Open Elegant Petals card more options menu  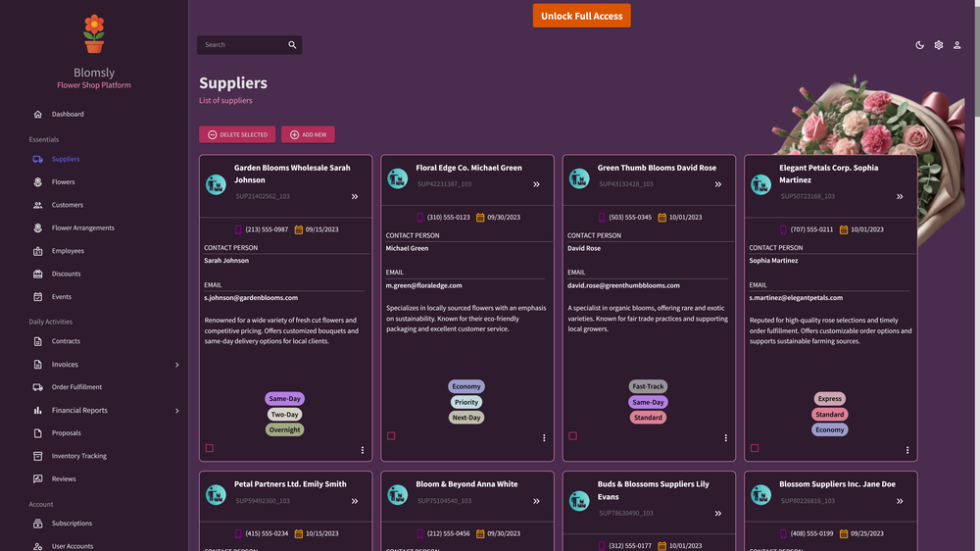click(907, 450)
